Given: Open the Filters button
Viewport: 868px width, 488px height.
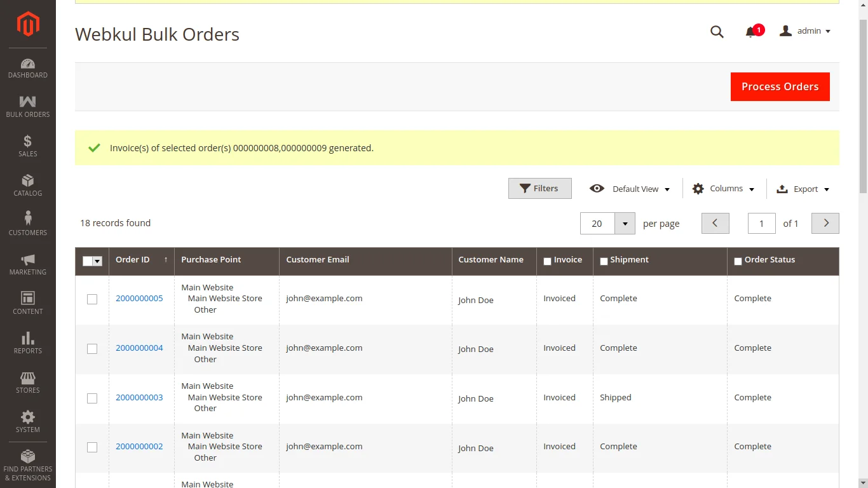Looking at the screenshot, I should [540, 188].
